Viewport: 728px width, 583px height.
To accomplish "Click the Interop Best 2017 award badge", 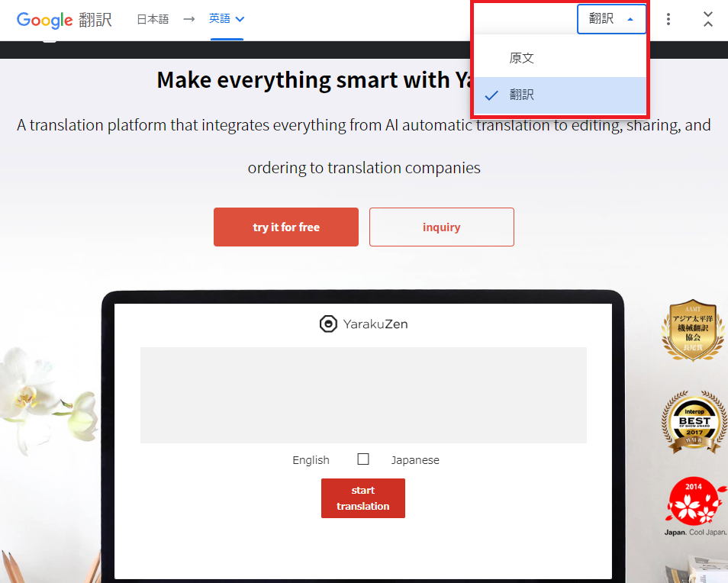I will point(694,421).
